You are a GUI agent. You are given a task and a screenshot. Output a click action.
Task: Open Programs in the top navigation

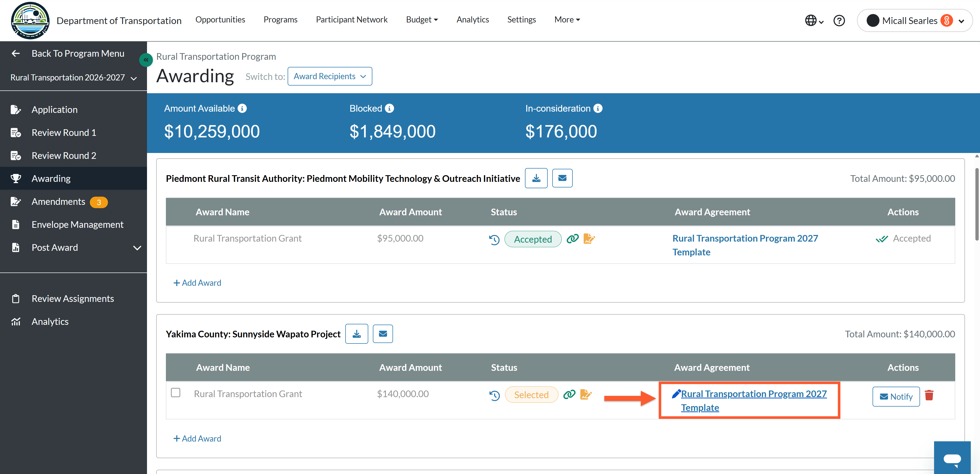point(280,19)
